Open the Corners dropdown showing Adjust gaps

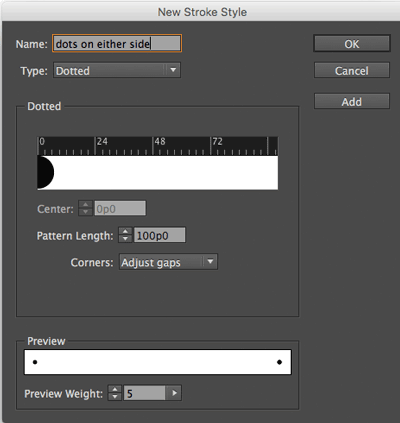tap(168, 262)
